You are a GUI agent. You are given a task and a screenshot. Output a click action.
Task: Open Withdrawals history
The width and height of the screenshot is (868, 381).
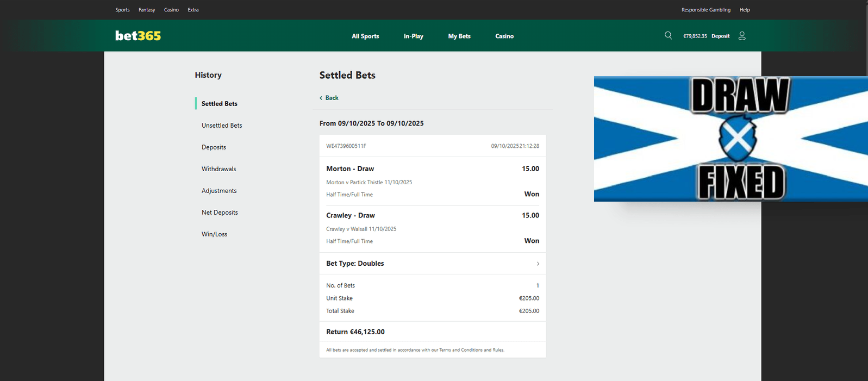pyautogui.click(x=218, y=169)
